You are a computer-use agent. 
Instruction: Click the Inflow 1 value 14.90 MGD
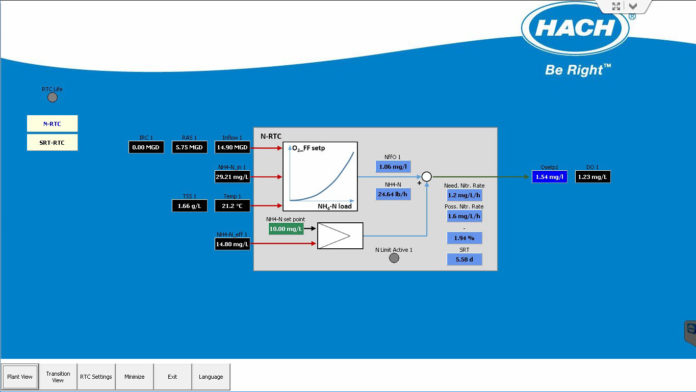click(x=233, y=147)
